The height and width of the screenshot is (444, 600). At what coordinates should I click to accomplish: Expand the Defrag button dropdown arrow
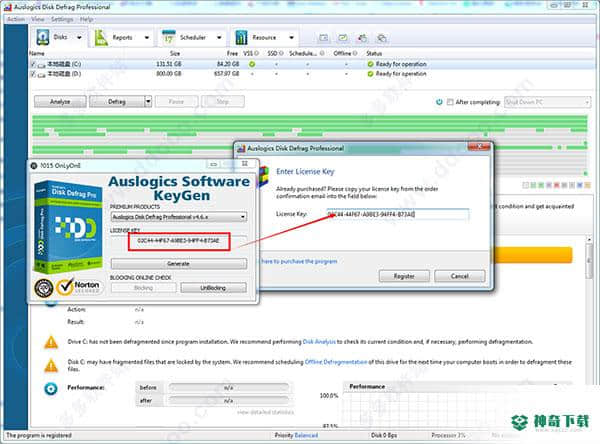tap(148, 101)
